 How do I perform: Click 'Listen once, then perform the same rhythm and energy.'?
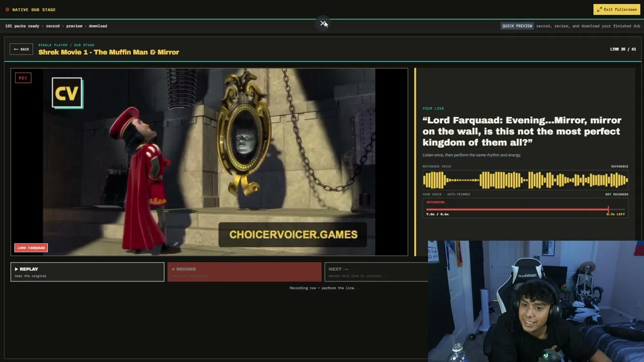[x=472, y=155]
